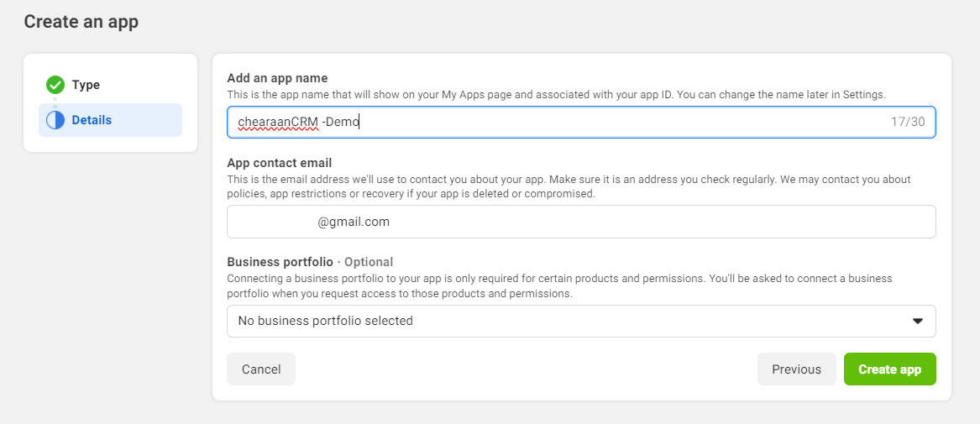Screen dimensions: 980x424
Task: Click the 'Business portfolio · Optional' label
Action: tap(310, 262)
